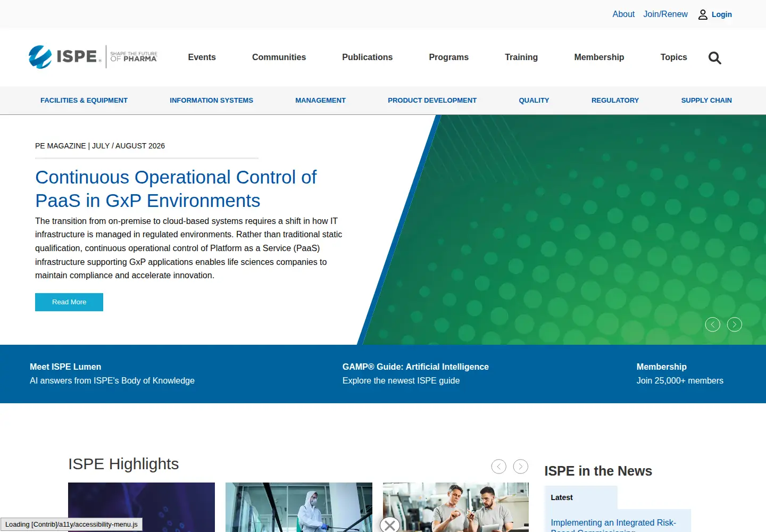Open the About link

[x=623, y=14]
